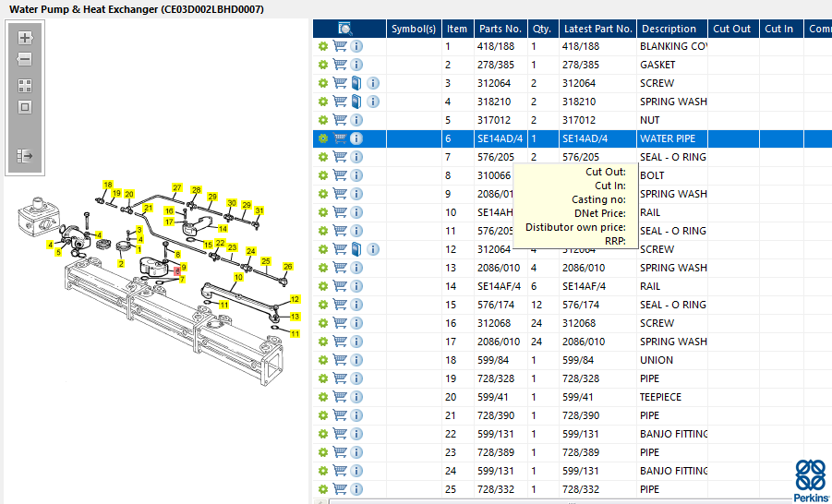This screenshot has width=832, height=504.
Task: Sort by the Parts No. column header
Action: [500, 29]
